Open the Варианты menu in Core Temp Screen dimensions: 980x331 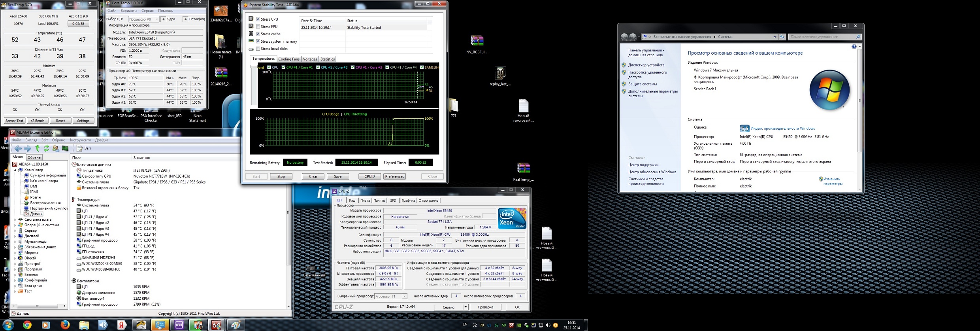[129, 11]
